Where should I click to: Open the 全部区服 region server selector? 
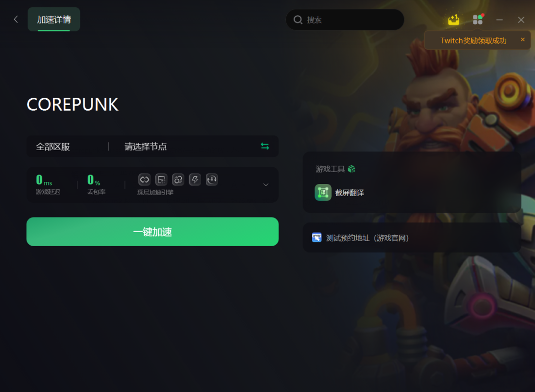53,146
